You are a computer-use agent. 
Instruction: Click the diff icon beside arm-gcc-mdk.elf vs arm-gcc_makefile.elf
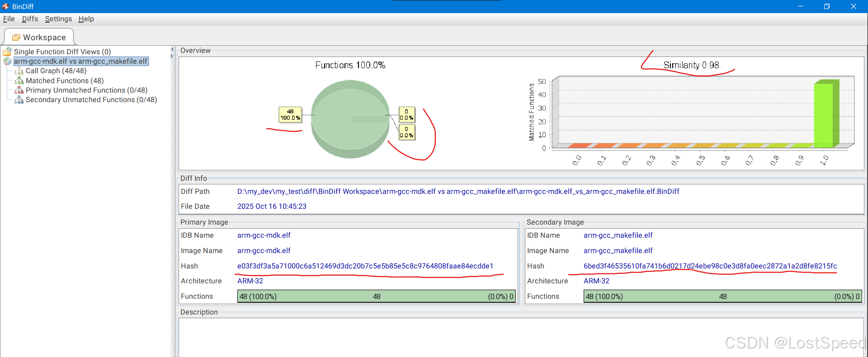[x=7, y=61]
